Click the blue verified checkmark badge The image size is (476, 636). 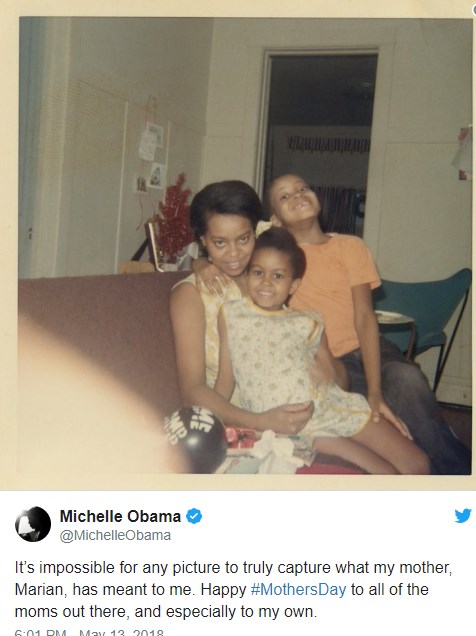[x=194, y=516]
